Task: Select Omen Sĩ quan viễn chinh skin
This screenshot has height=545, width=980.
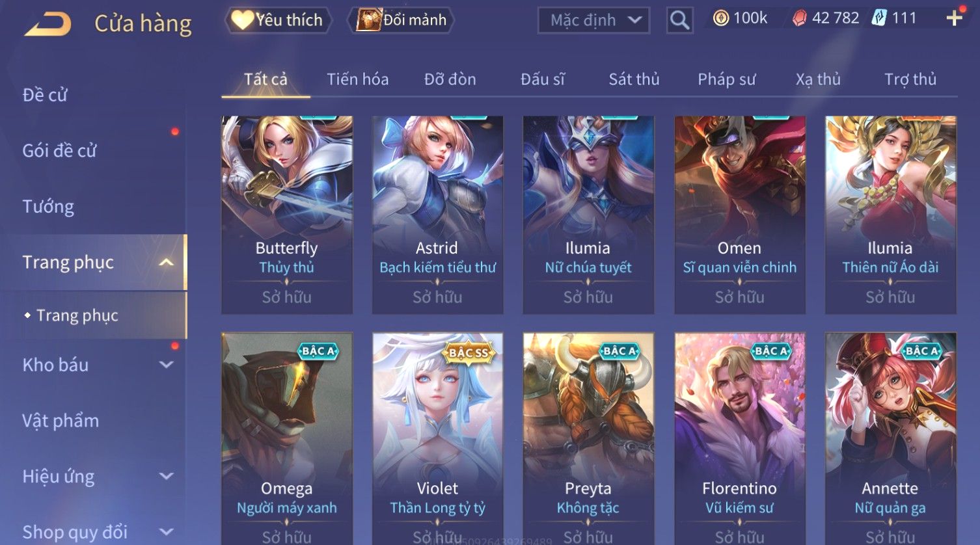Action: (x=739, y=215)
